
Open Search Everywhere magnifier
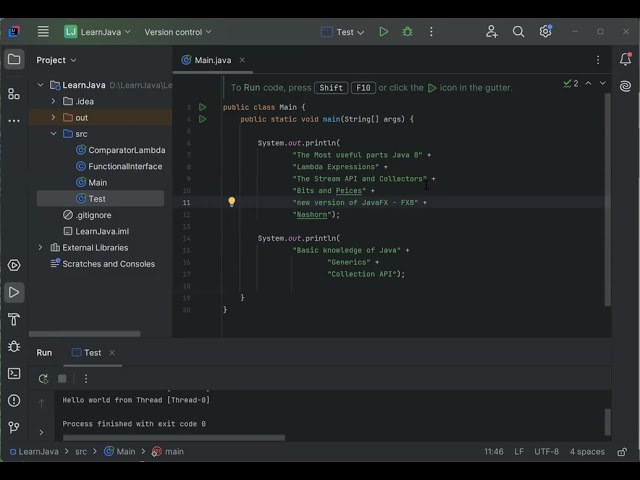click(x=518, y=31)
